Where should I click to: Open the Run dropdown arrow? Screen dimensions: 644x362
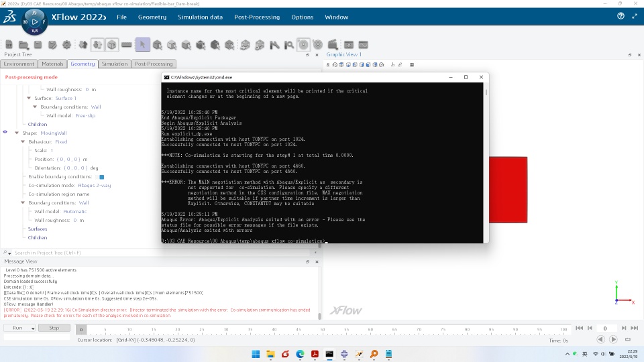coord(32,328)
